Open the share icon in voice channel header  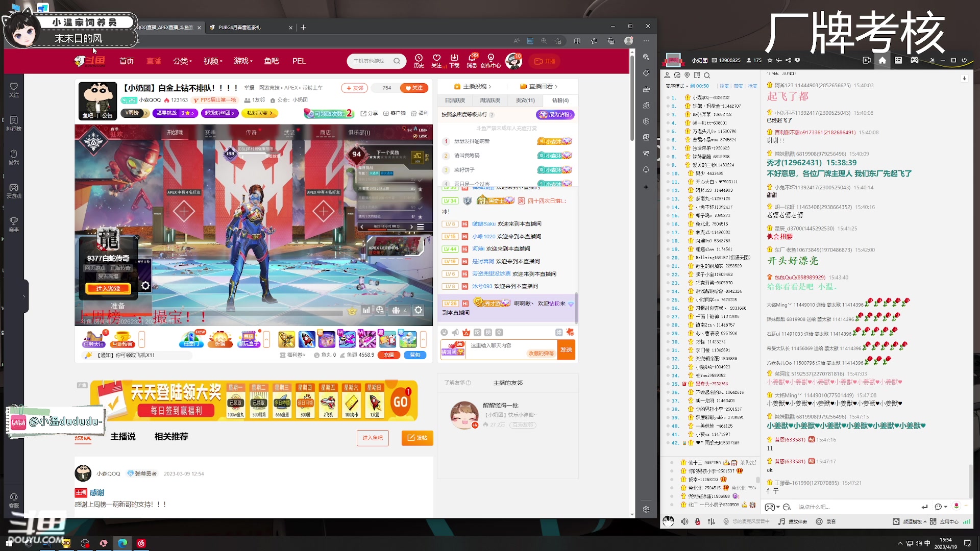point(788,60)
